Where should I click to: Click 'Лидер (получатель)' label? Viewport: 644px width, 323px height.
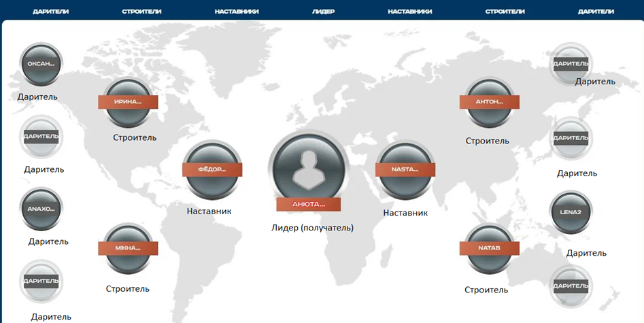[312, 228]
